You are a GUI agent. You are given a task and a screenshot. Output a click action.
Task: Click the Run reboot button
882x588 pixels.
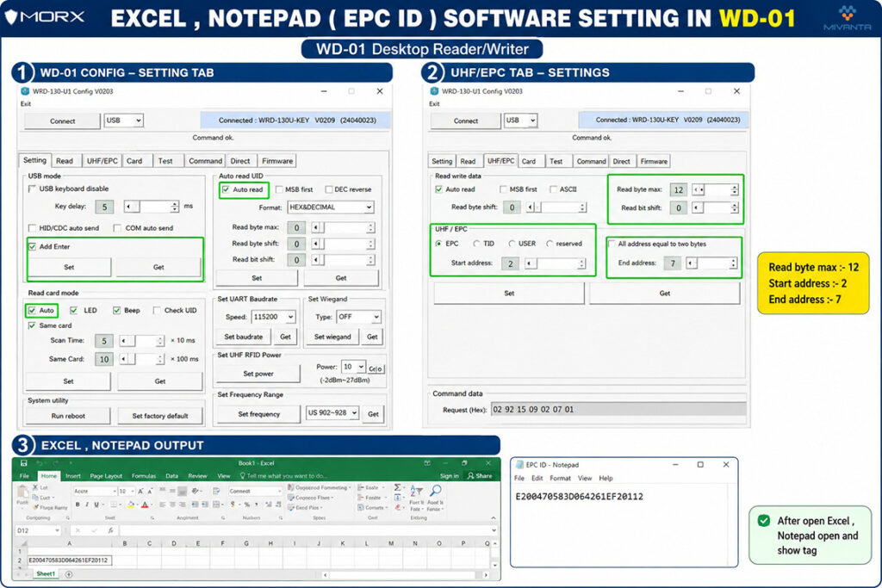pos(68,416)
